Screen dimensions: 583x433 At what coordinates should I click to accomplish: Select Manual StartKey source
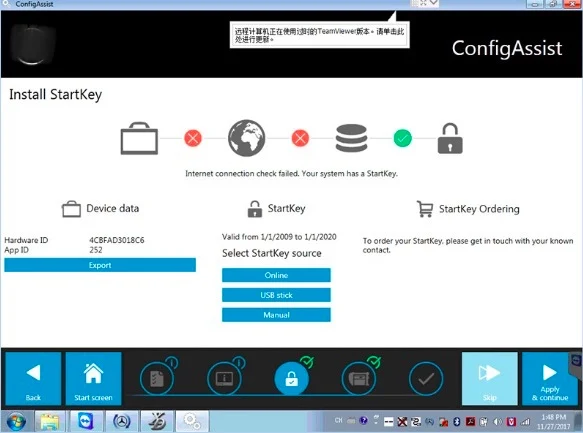point(276,315)
